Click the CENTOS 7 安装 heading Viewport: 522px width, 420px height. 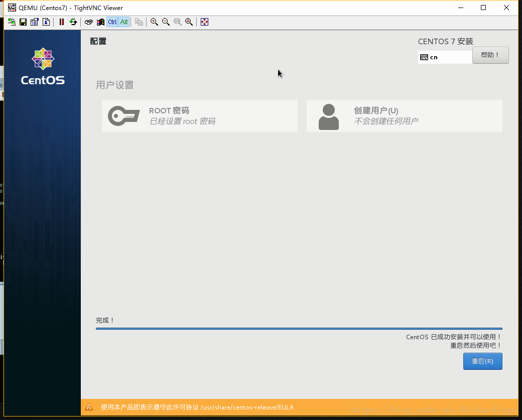click(445, 41)
